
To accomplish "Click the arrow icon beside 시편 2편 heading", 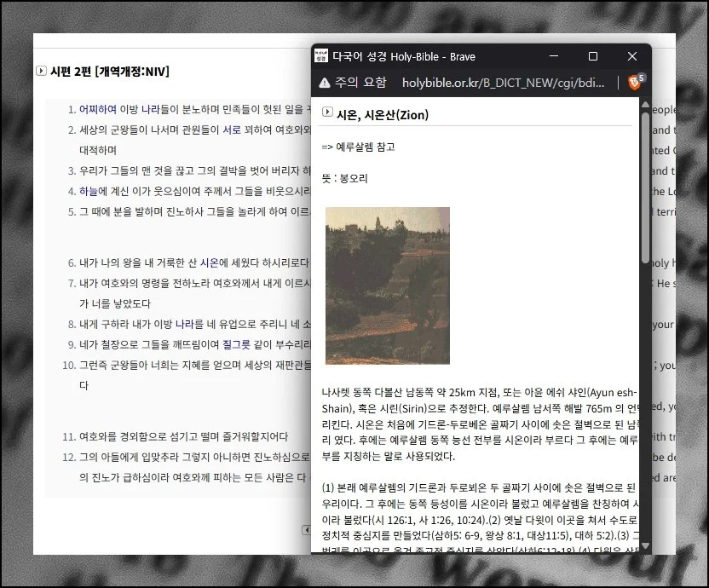I will point(41,71).
